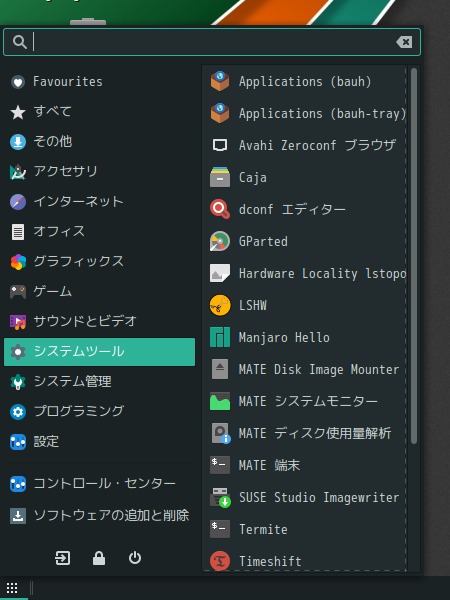This screenshot has width=450, height=600.
Task: Click the lock screen padlock icon
Action: pos(99,558)
